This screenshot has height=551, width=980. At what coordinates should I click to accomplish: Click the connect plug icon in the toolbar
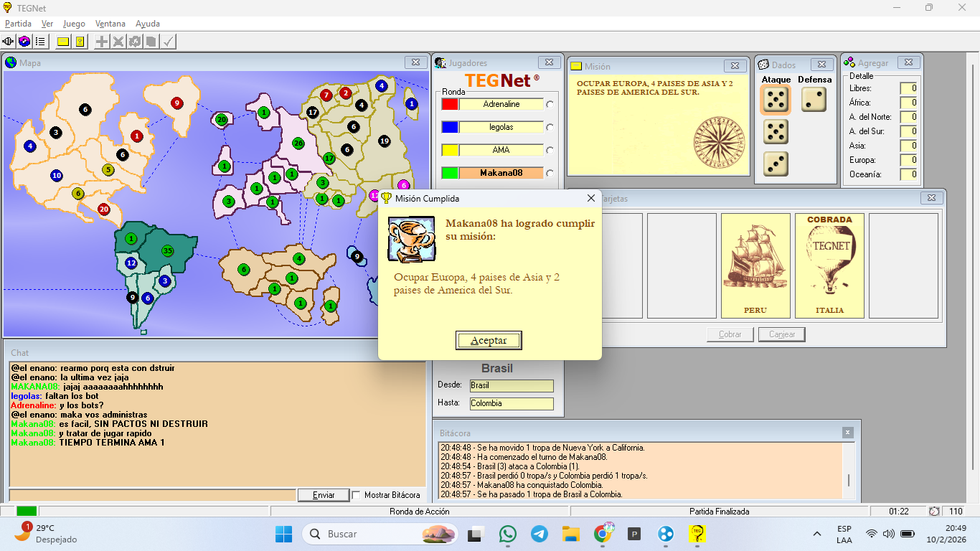pyautogui.click(x=9, y=42)
